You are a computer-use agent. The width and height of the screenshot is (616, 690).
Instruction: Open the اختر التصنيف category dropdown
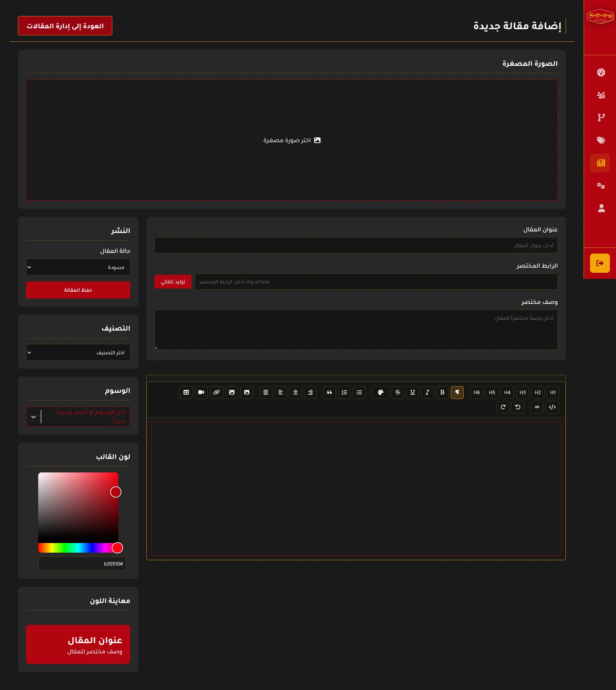[x=78, y=352]
